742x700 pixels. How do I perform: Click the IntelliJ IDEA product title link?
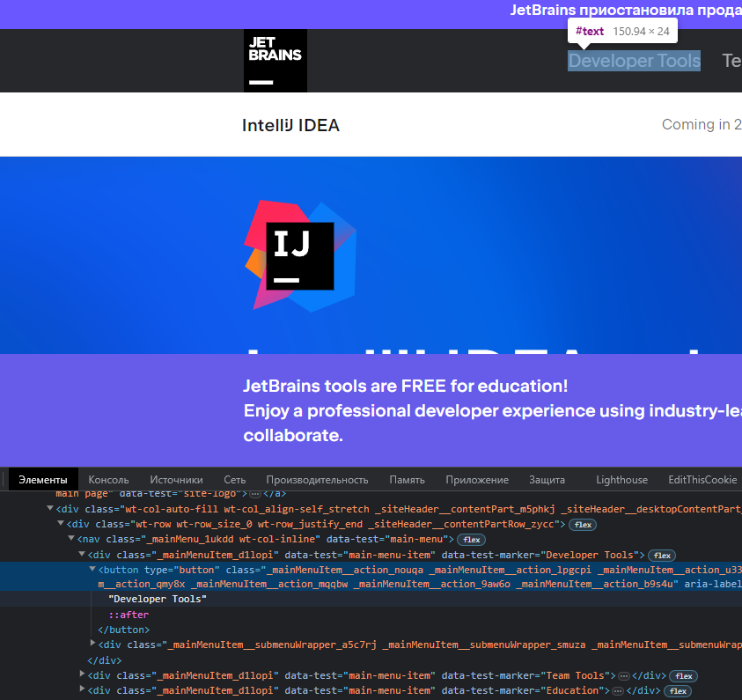tap(290, 125)
